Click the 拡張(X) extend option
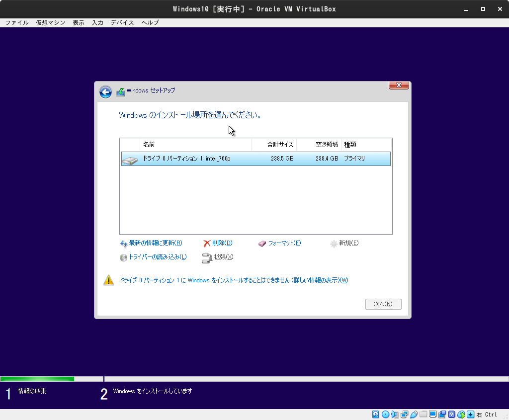Screen dimensions: 509x420 pos(218,257)
